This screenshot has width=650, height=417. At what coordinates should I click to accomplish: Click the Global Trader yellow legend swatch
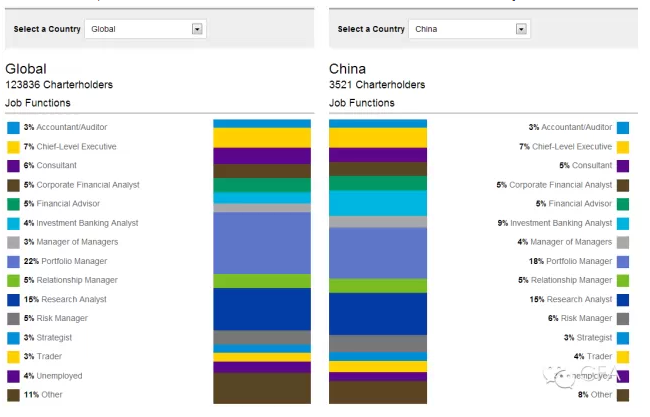[x=13, y=357]
